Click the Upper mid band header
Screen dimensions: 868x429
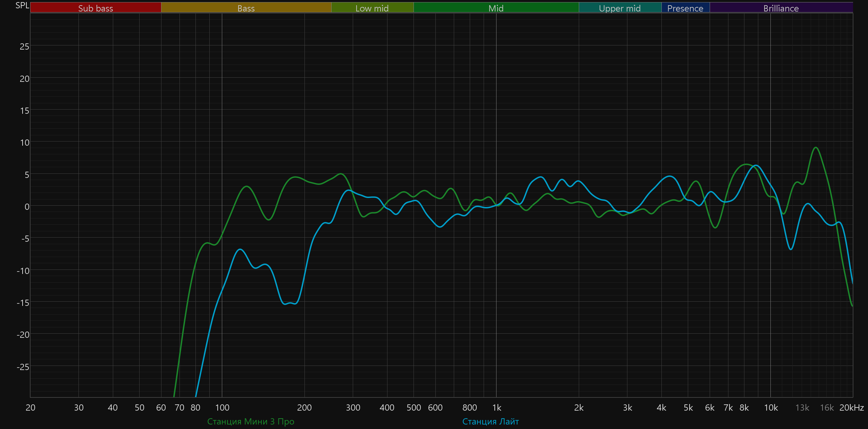[620, 8]
